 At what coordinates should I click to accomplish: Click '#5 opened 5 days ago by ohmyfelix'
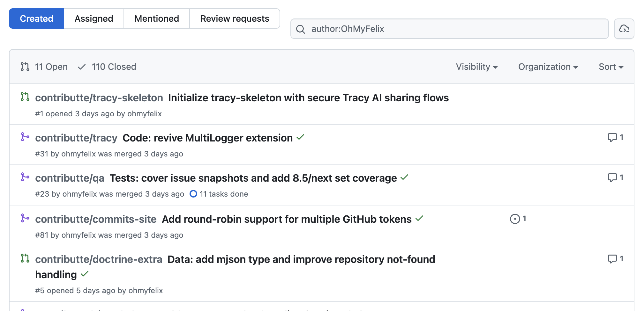(x=99, y=291)
